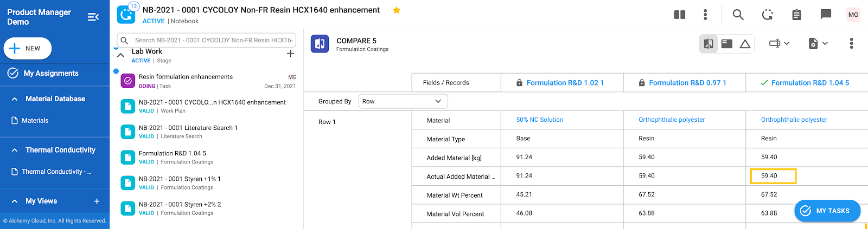Open Orthophthalic polyester link under R&D 0.97 1

click(x=672, y=120)
